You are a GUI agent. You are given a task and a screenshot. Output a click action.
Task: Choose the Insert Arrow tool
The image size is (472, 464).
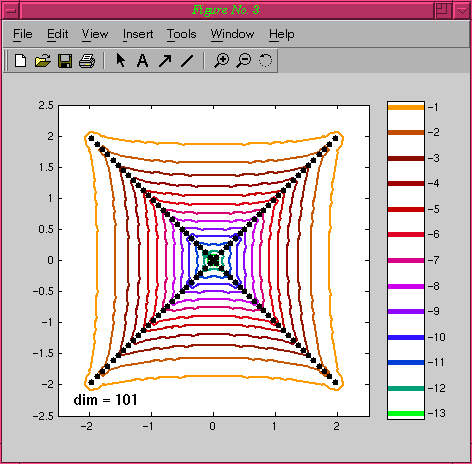(165, 61)
